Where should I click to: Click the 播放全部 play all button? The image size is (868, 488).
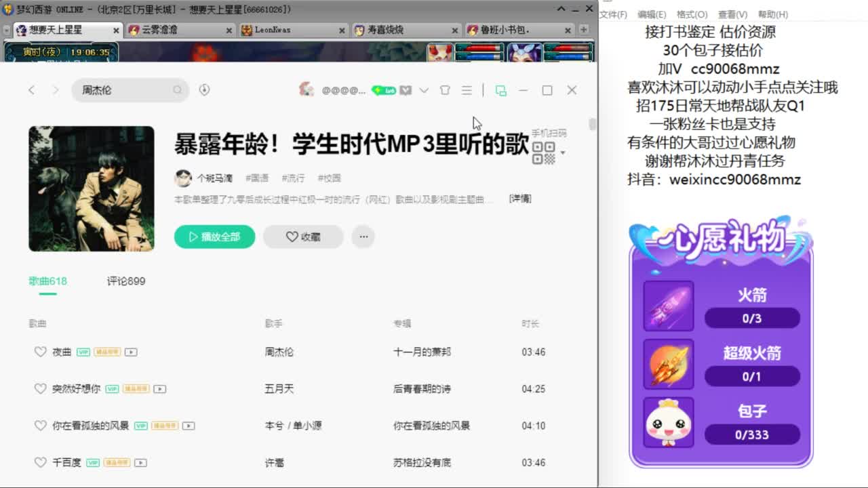pyautogui.click(x=214, y=237)
